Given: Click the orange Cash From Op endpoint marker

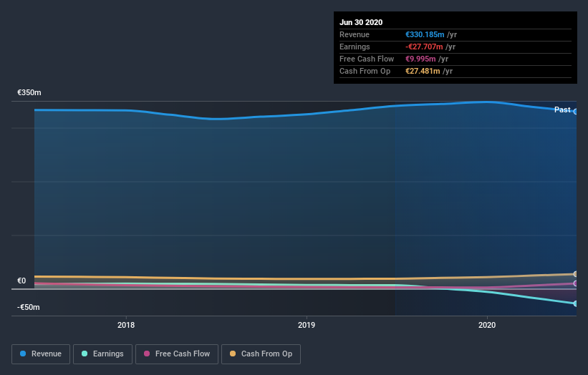Looking at the screenshot, I should (x=576, y=274).
